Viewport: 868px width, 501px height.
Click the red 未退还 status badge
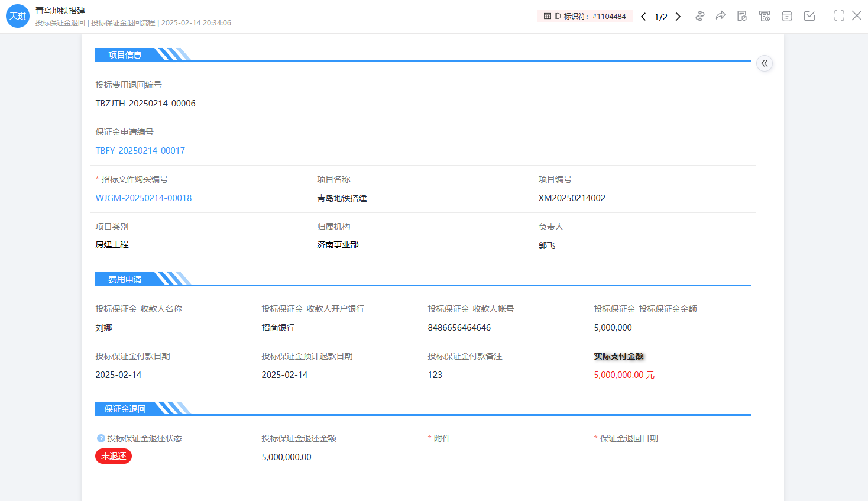coord(114,456)
